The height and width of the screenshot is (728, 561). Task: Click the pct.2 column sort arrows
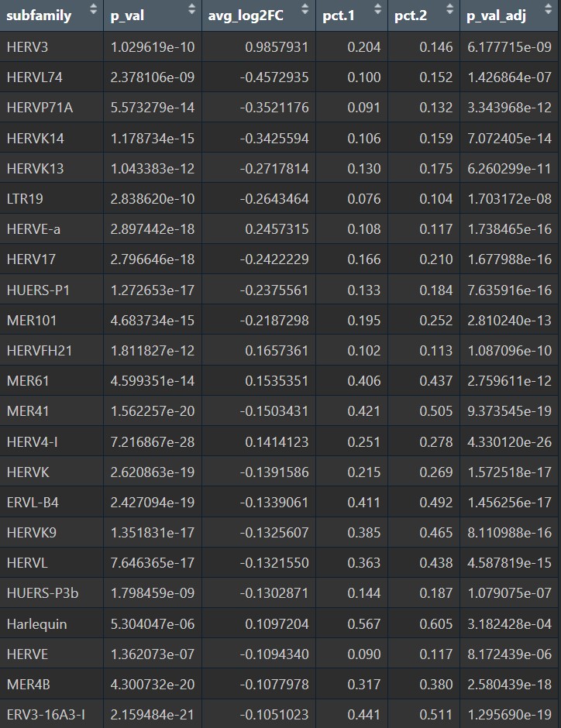click(x=449, y=11)
